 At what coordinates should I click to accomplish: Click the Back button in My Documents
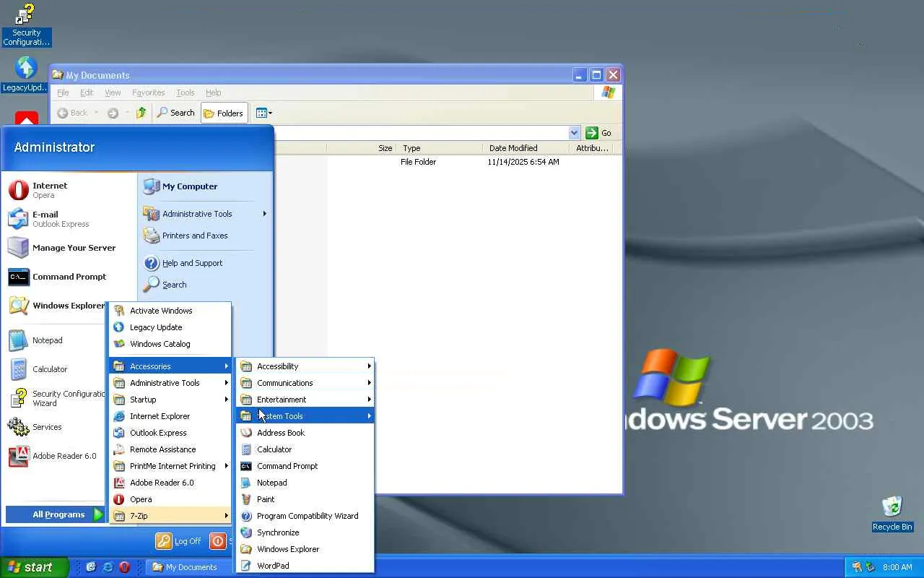72,113
